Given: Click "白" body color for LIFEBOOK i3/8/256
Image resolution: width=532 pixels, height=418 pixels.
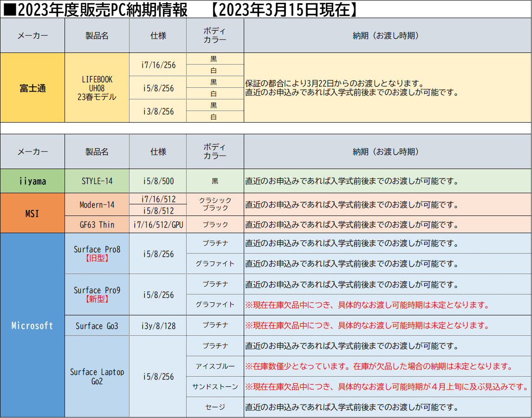Looking at the screenshot, I should [215, 117].
